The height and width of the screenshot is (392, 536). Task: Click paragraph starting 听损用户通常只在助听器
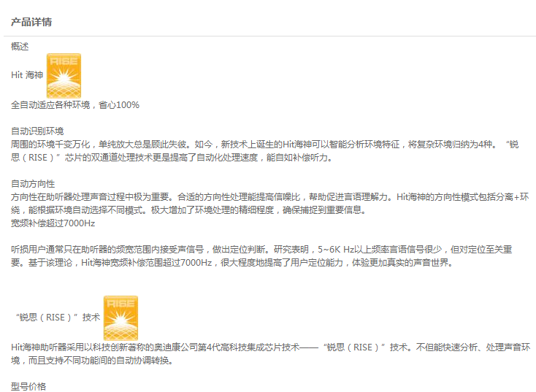pos(261,256)
